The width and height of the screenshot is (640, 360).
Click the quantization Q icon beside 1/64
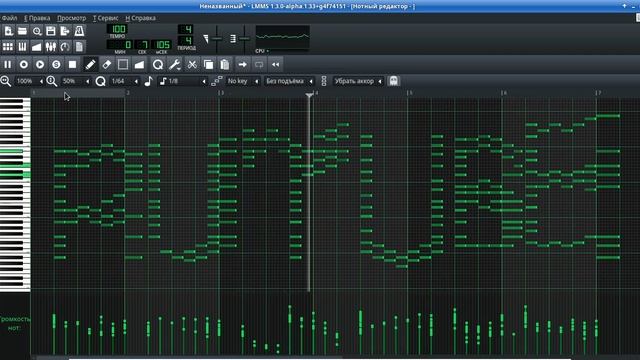click(x=100, y=81)
